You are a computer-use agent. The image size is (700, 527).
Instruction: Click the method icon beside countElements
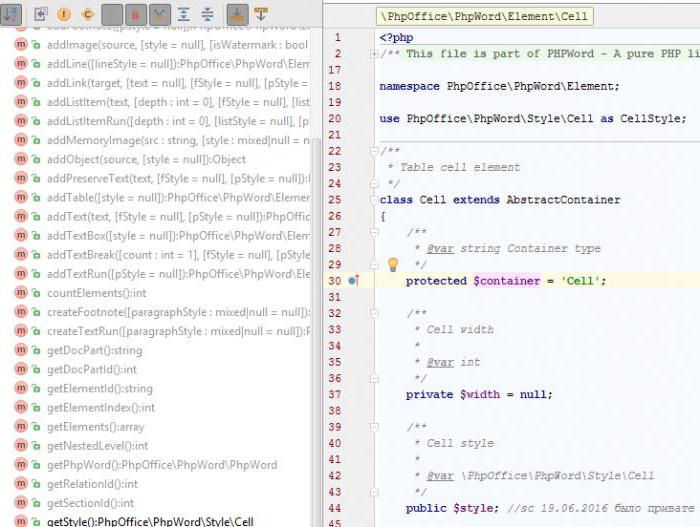tap(21, 293)
